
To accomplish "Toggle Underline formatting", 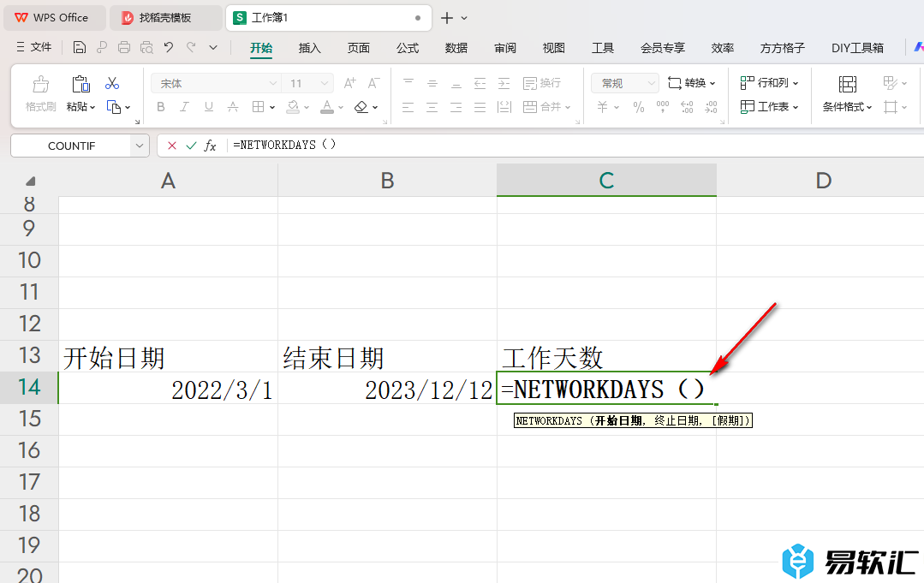I will (x=209, y=107).
